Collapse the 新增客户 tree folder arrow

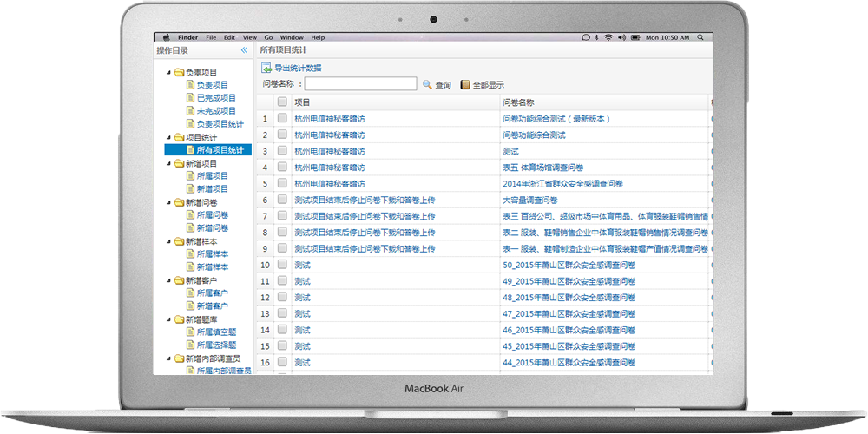168,280
